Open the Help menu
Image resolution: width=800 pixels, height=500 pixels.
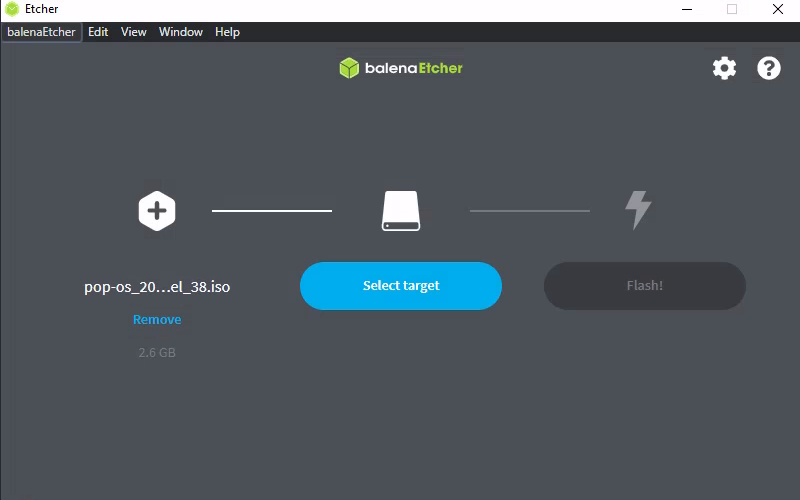click(227, 32)
